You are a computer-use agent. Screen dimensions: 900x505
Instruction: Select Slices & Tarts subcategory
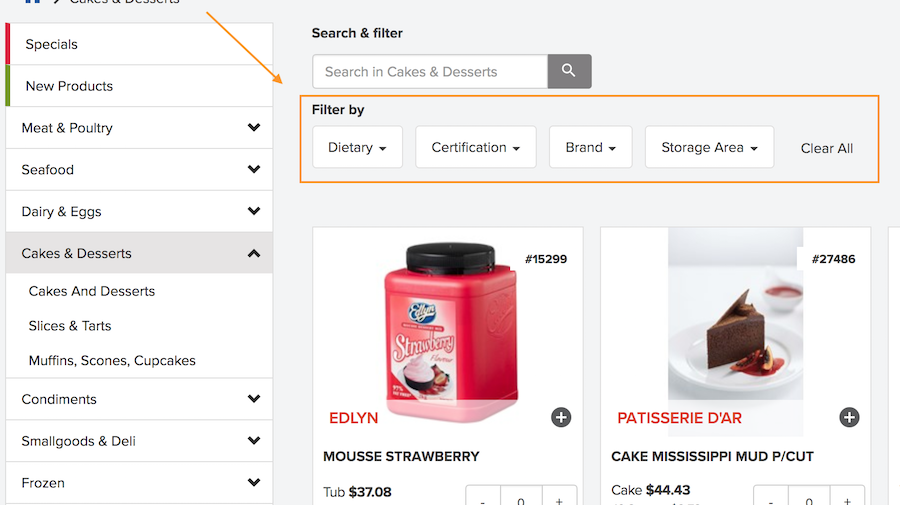click(x=70, y=326)
